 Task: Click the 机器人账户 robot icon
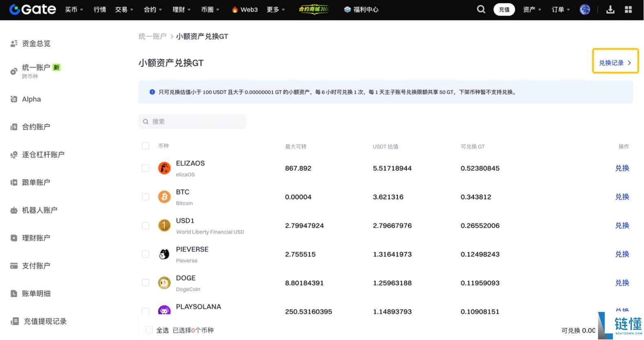14,210
